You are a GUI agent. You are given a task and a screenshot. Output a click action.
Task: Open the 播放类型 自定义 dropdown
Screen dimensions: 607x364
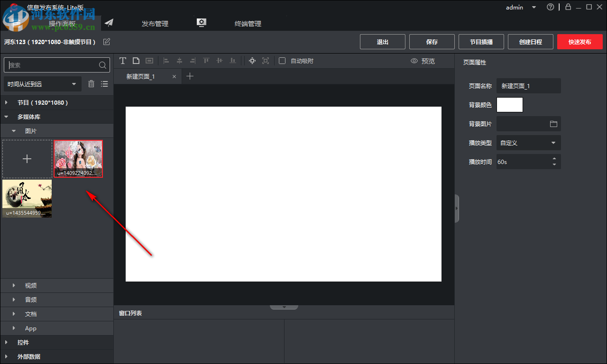[528, 143]
